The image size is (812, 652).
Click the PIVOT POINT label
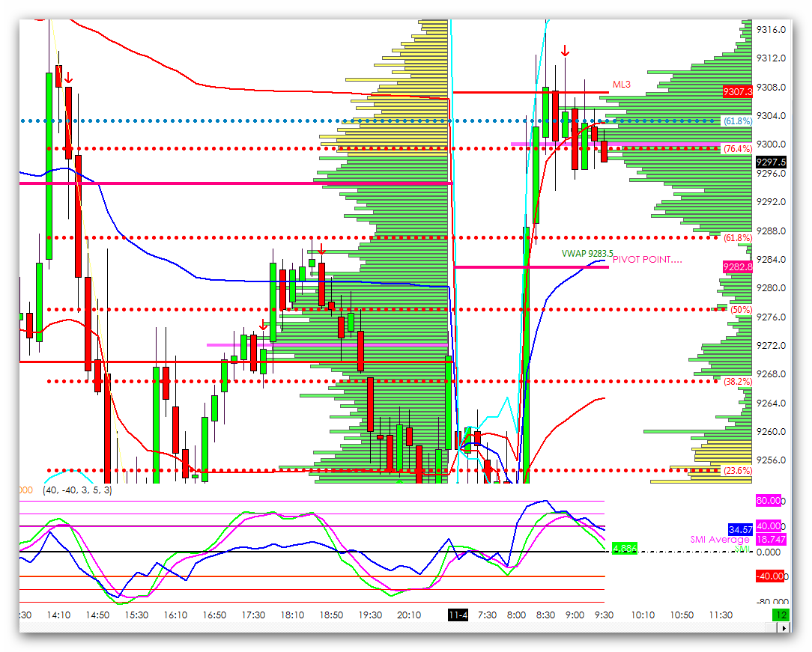(646, 259)
